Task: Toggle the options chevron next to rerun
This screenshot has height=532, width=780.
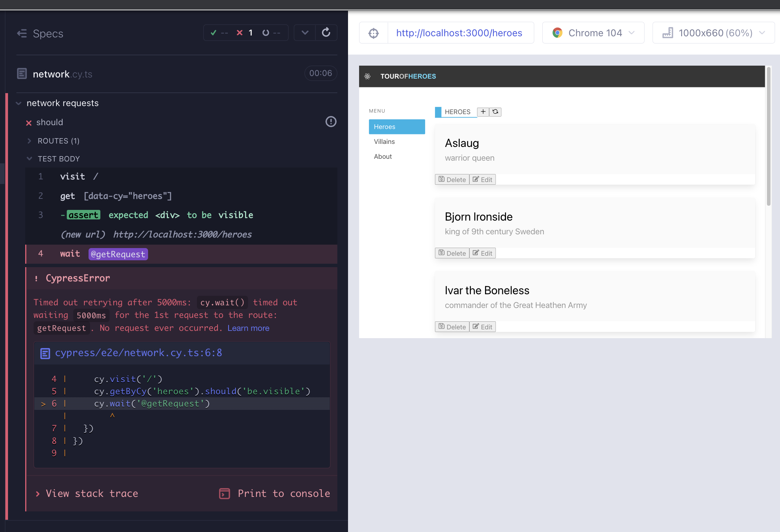Action: tap(305, 33)
